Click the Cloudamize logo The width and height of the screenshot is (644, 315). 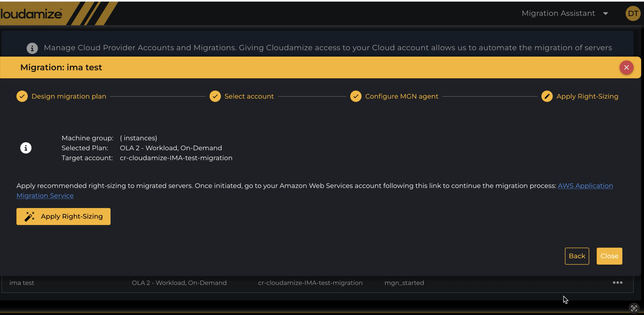31,13
